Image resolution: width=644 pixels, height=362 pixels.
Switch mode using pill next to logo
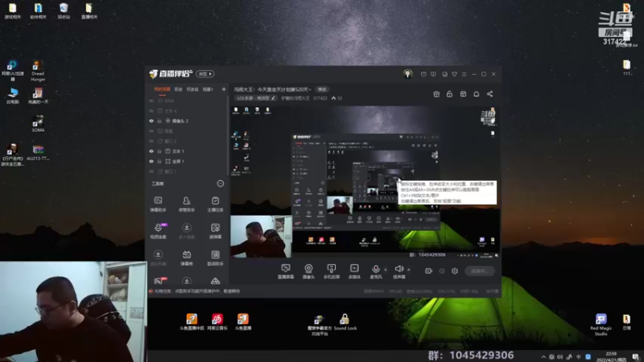click(205, 74)
